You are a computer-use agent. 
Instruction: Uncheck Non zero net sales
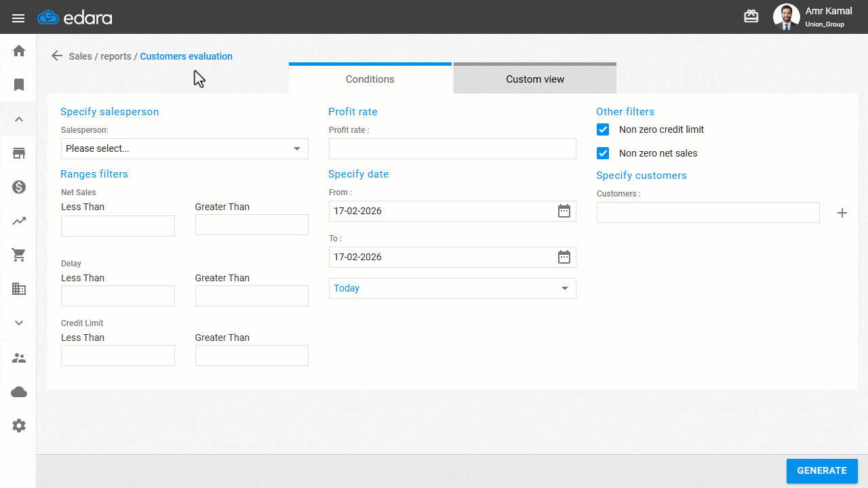603,153
